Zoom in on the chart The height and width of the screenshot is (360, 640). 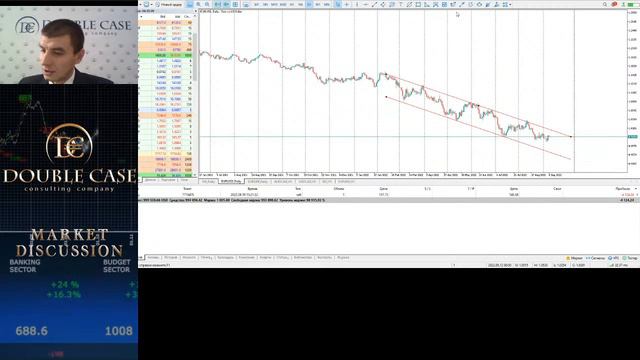198,4
